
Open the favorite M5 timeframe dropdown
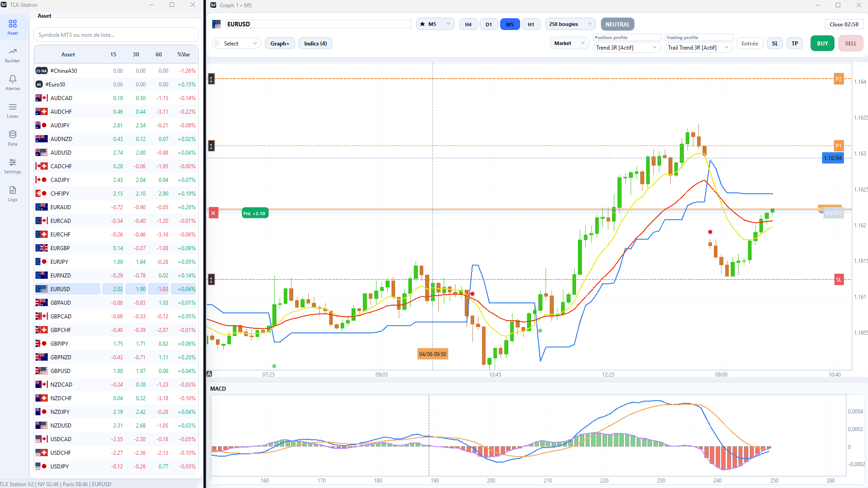point(435,24)
